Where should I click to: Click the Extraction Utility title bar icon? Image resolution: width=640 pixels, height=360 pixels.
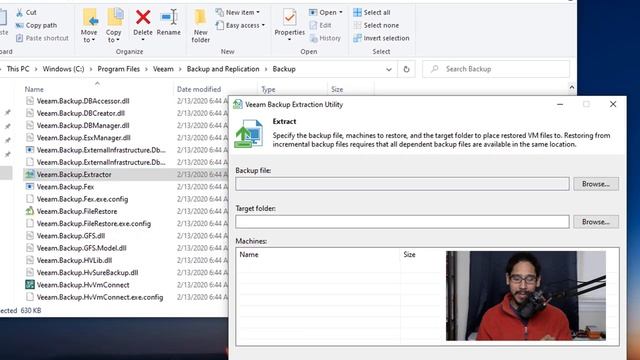(238, 104)
